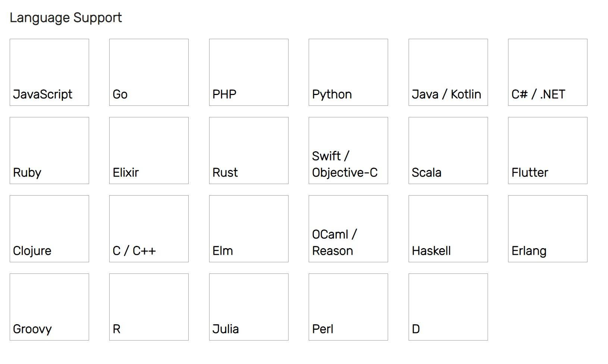Open the C# / .NET card
The height and width of the screenshot is (364, 608).
548,72
